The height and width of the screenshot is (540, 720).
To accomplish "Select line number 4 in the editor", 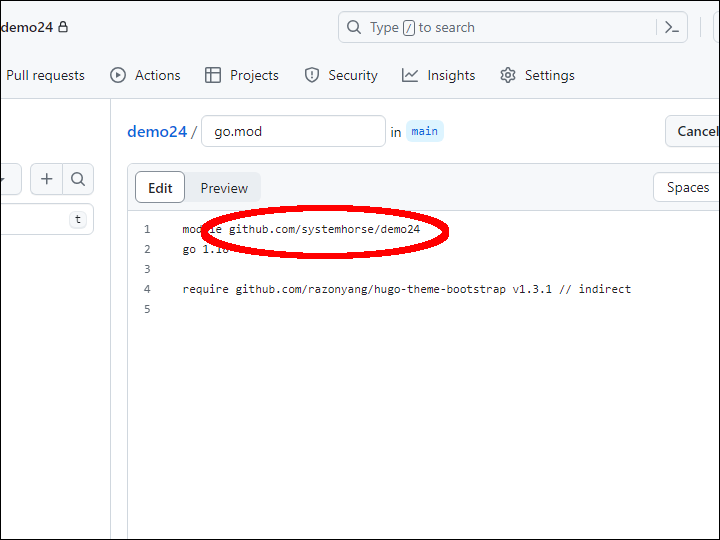I will 147,289.
